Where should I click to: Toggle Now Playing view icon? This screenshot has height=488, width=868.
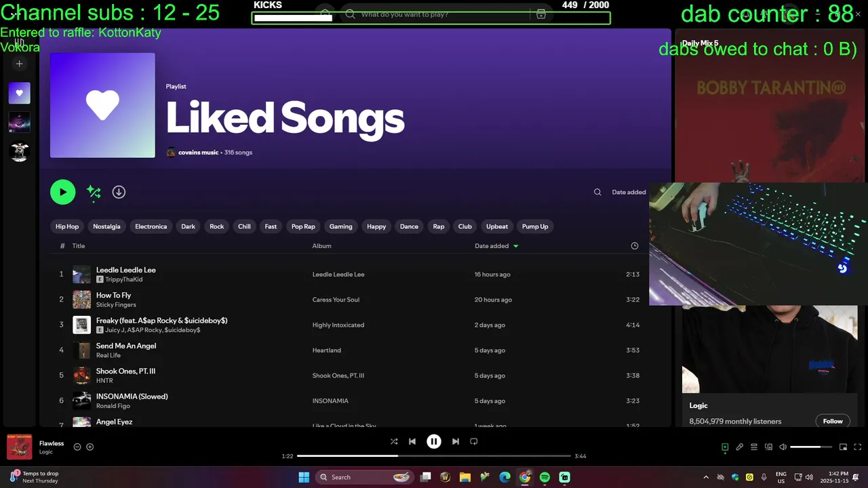click(725, 447)
